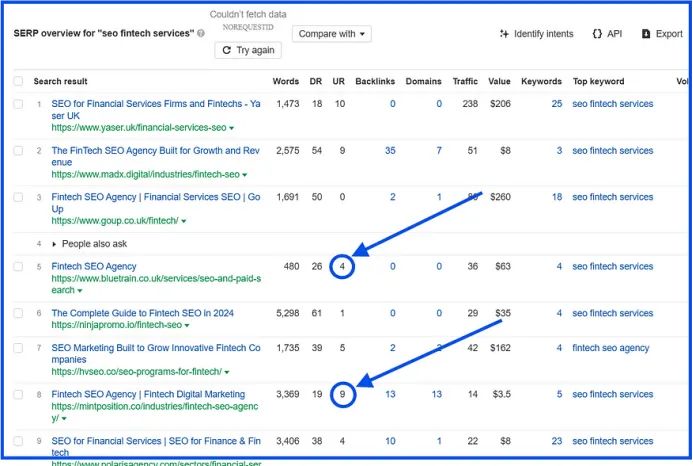Click the Value column header
This screenshot has width=693, height=466.
click(499, 81)
